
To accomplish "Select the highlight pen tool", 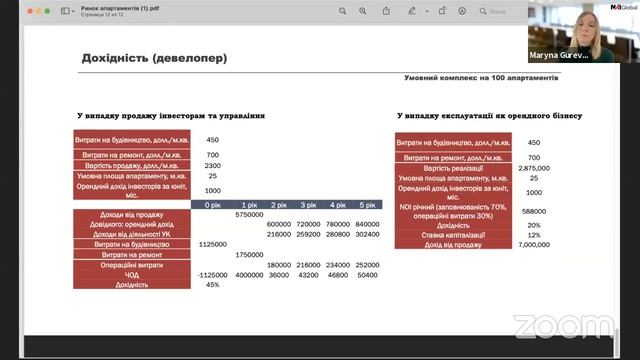I will [411, 11].
